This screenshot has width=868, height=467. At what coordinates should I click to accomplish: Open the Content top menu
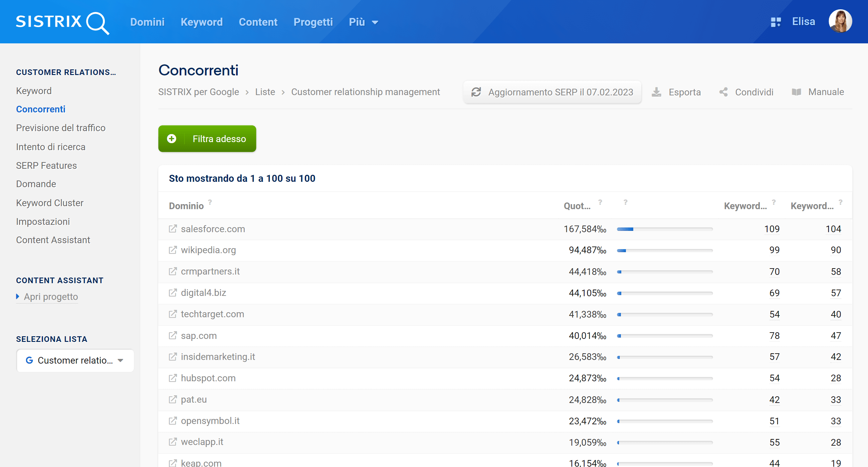(258, 22)
